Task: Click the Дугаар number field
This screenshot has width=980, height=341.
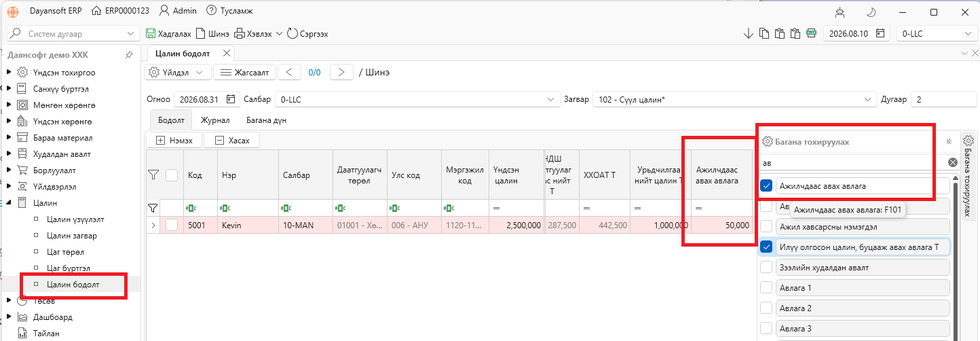Action: 943,100
